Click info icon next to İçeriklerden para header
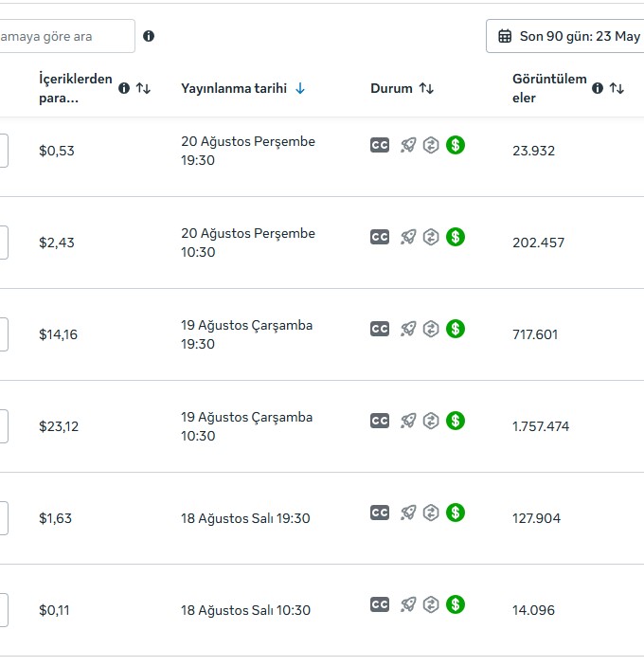The height and width of the screenshot is (666, 644). click(124, 88)
